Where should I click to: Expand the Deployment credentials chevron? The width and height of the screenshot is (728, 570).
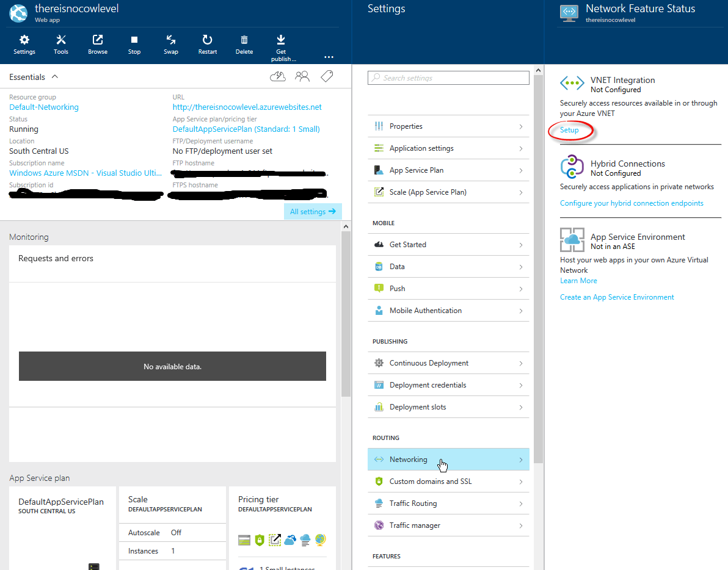521,386
